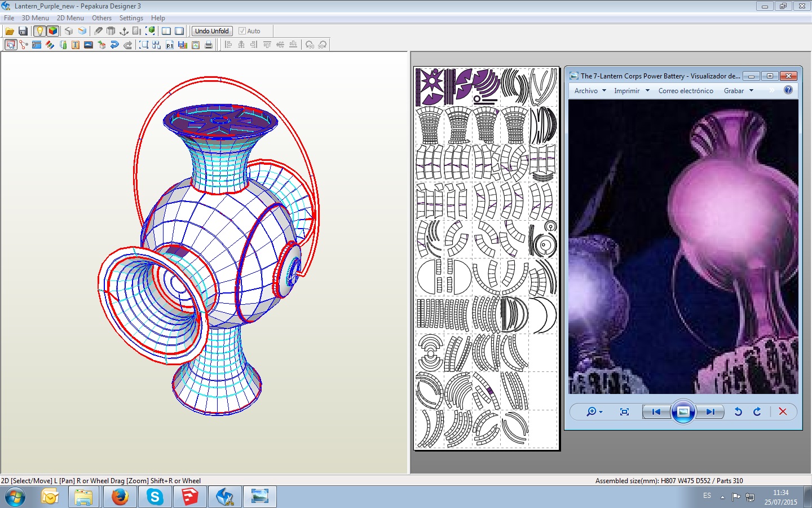
Task: Open the 3D Menu
Action: pyautogui.click(x=36, y=18)
